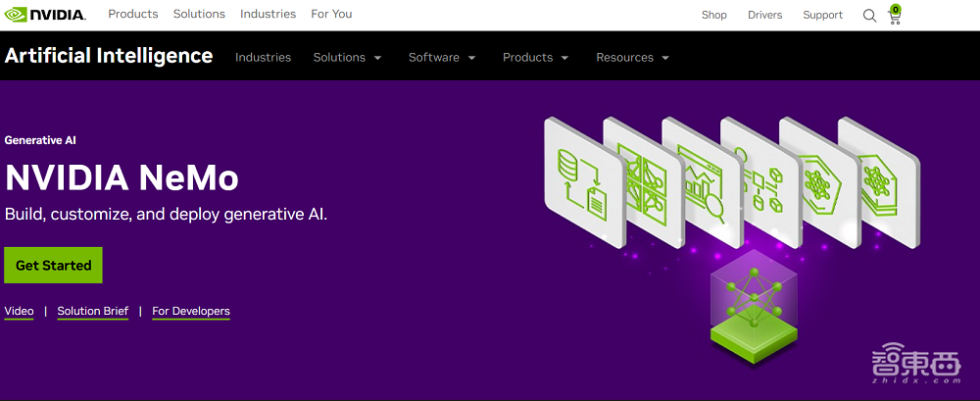
Task: Follow the For Developers link
Action: click(x=191, y=312)
